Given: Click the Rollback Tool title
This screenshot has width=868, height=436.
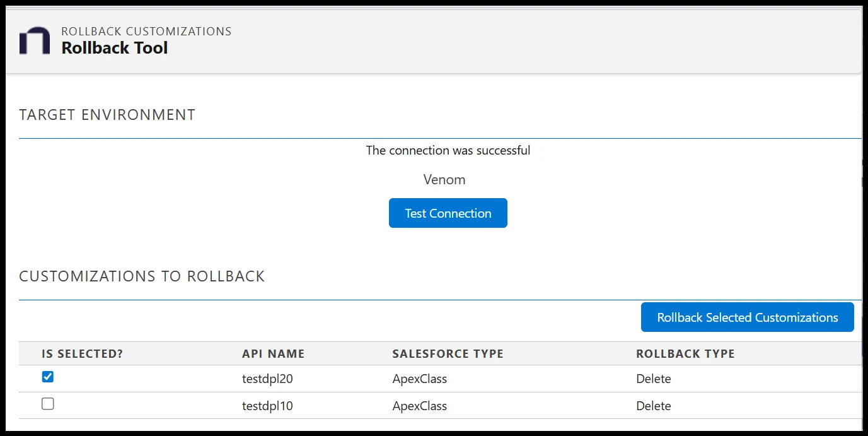Looking at the screenshot, I should pos(114,47).
